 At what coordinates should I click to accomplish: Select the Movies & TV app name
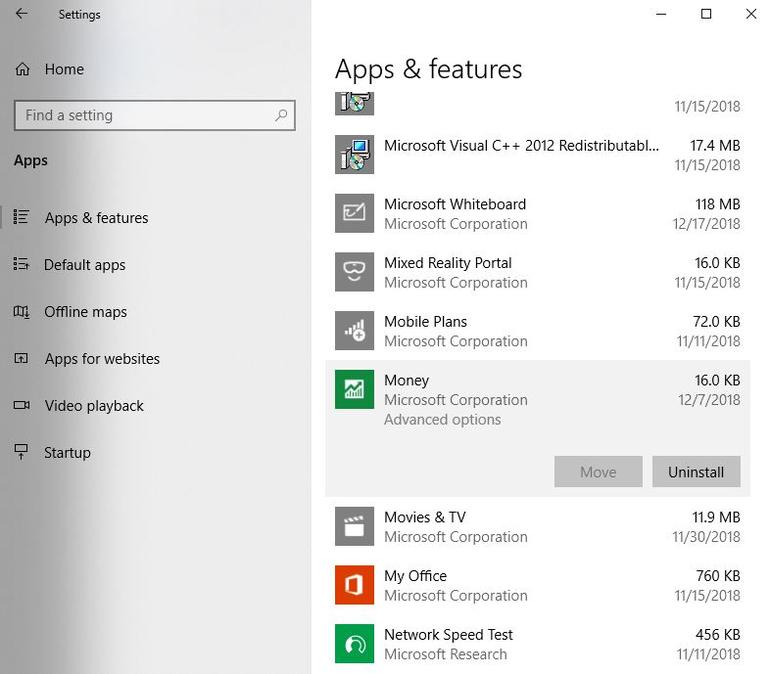coord(425,517)
